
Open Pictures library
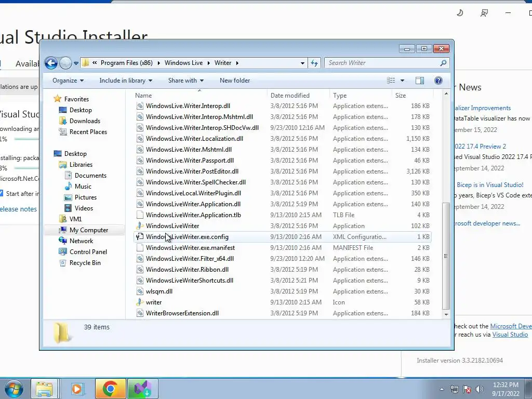click(86, 197)
